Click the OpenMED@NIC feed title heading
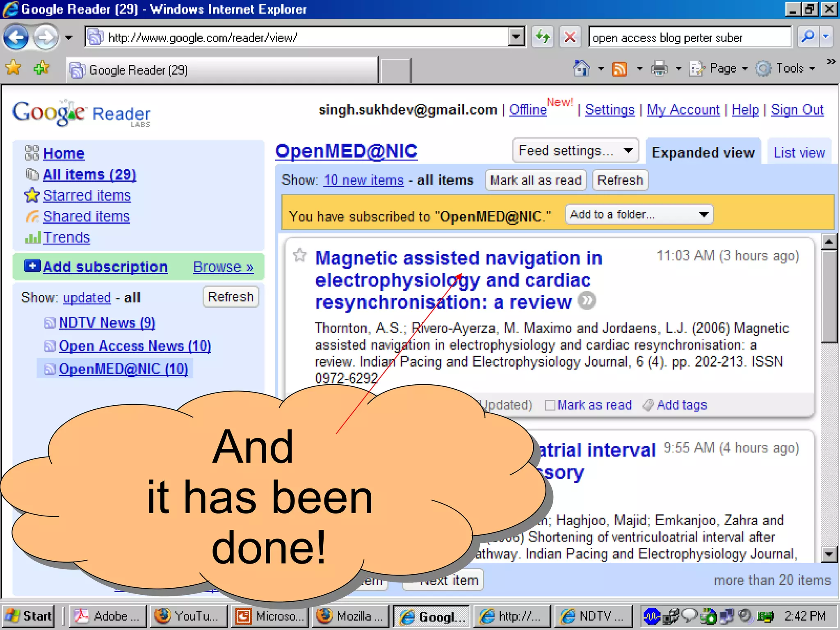Screen dimensions: 840x630 [347, 151]
